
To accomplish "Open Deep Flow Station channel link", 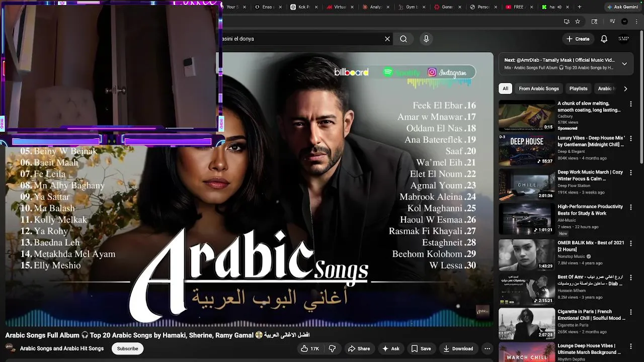I will [574, 186].
